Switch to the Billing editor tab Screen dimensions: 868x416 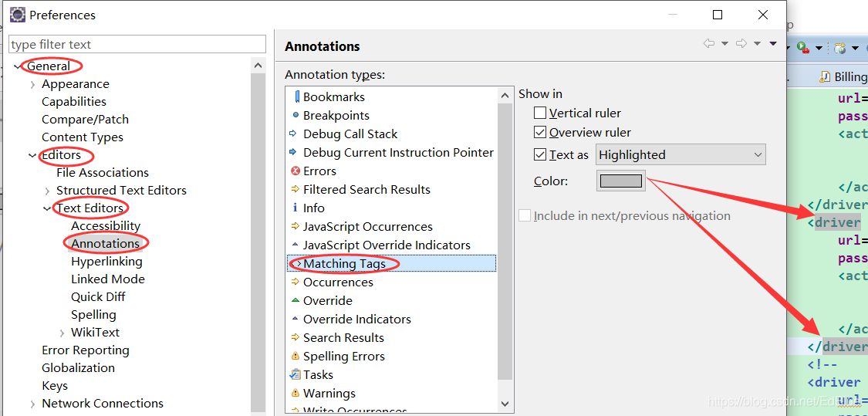pyautogui.click(x=843, y=77)
